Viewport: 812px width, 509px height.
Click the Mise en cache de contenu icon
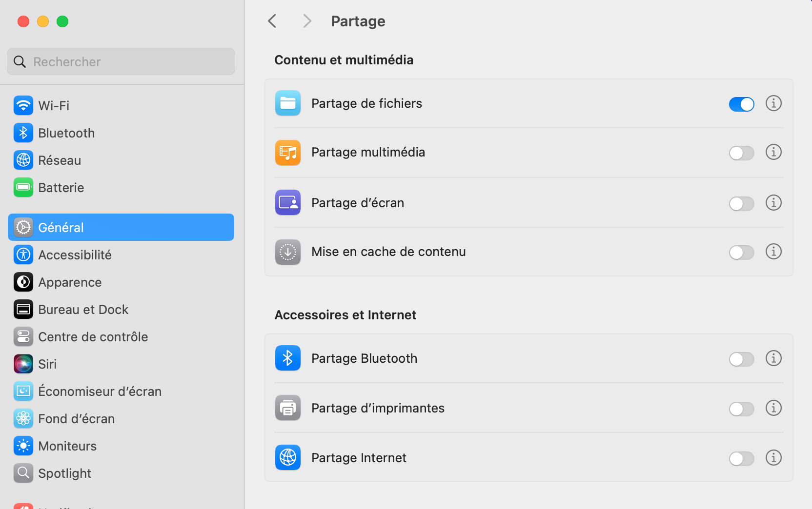288,252
